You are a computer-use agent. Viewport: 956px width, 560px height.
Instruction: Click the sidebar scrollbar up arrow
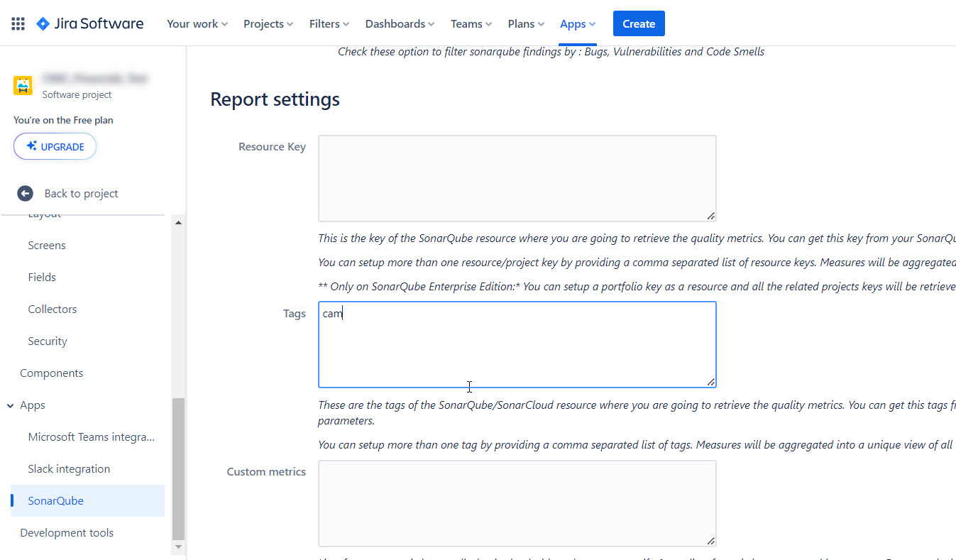click(x=178, y=222)
